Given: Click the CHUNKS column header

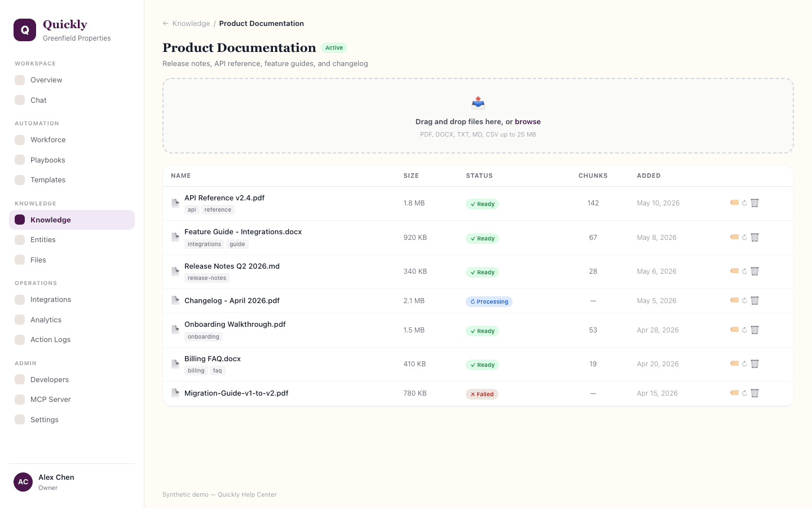Looking at the screenshot, I should 593,176.
